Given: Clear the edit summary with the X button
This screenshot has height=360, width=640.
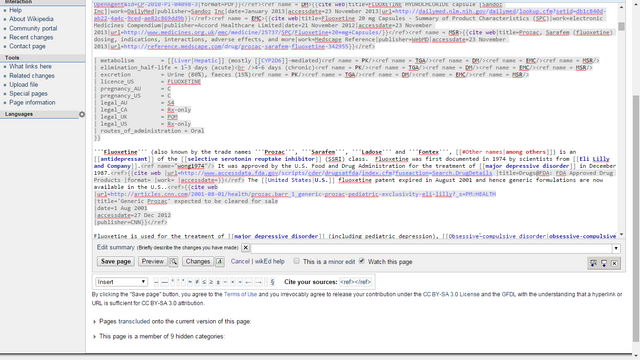Looking at the screenshot, I should point(245,247).
